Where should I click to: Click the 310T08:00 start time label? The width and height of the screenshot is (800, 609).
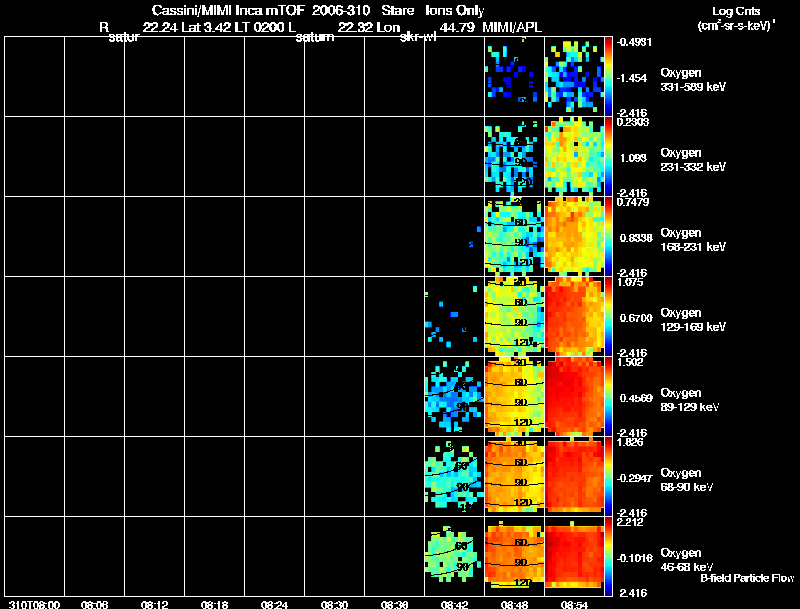click(x=34, y=605)
